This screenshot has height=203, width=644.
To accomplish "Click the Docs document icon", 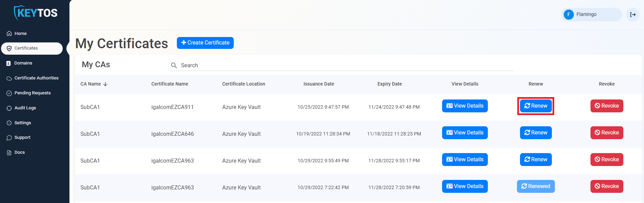I will tap(9, 152).
